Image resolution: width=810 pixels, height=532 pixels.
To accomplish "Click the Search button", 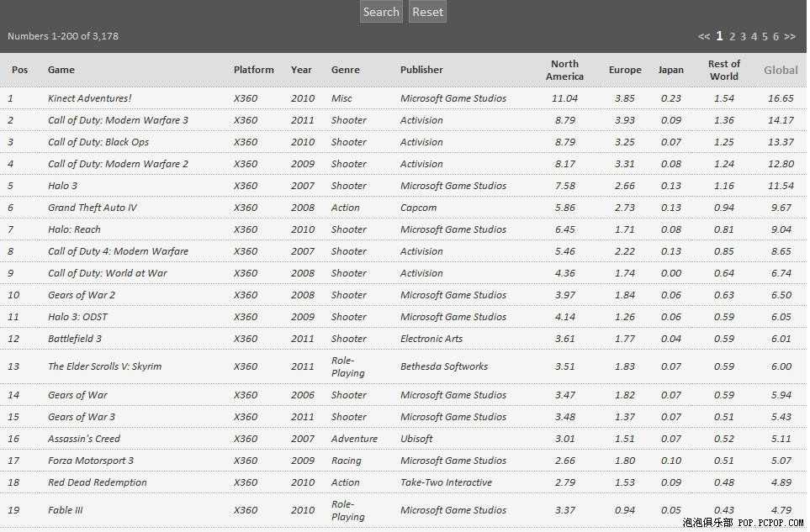I will click(381, 12).
